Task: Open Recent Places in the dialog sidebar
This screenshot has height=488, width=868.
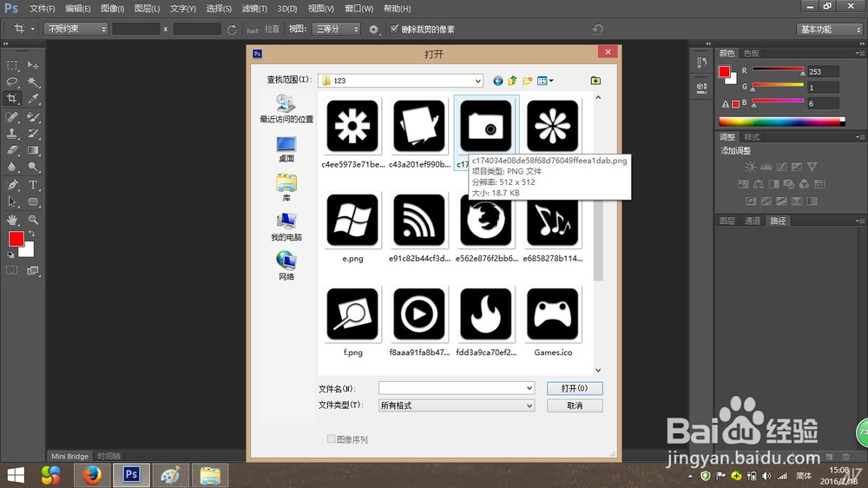Action: pos(286,109)
